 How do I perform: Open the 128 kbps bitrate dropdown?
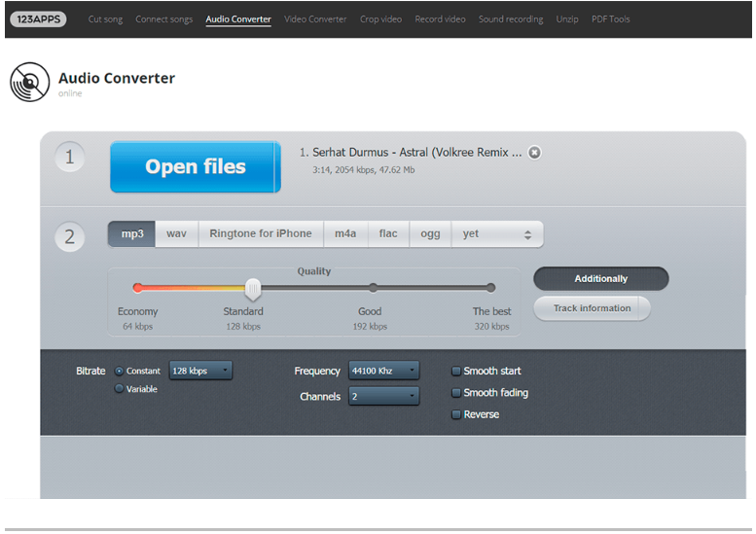click(200, 371)
